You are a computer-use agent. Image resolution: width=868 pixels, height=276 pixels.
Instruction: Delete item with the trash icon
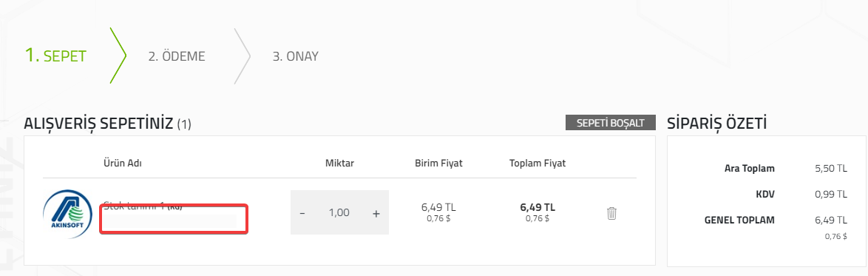tap(611, 213)
